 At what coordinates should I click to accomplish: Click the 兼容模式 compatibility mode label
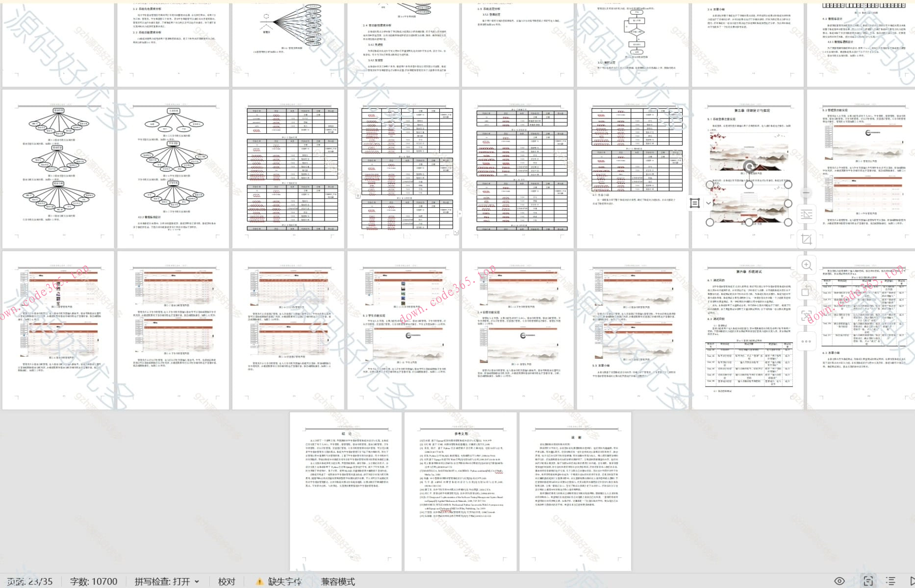coord(338,582)
